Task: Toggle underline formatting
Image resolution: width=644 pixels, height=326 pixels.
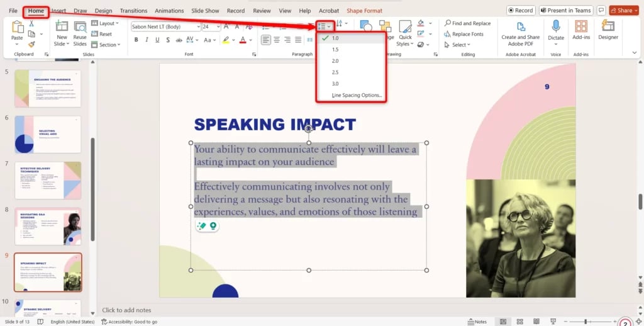Action: [157, 40]
